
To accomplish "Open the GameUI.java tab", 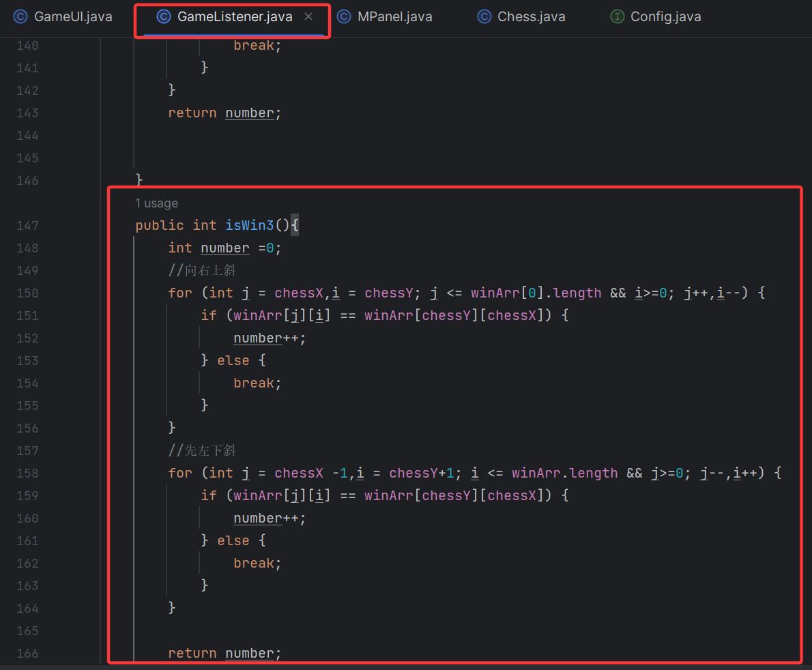I will (72, 16).
